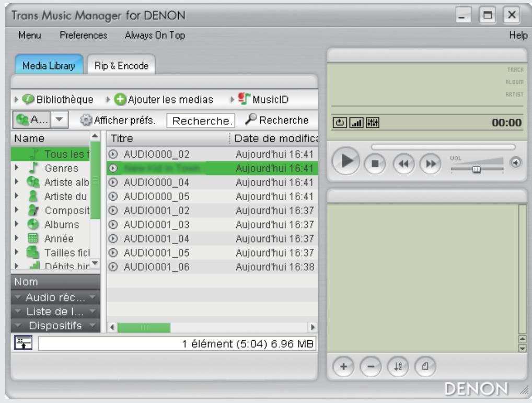Click play icon beside AUDIO000_02
This screenshot has width=532, height=403.
(x=113, y=154)
